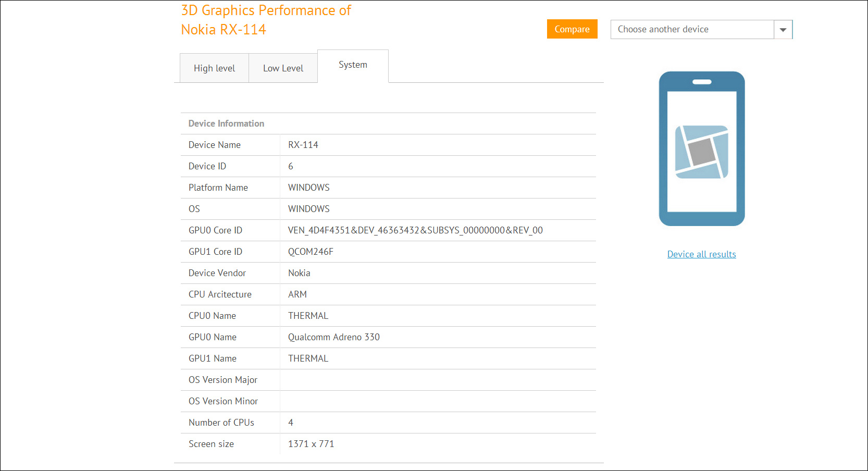Click the 'Device ID' row label
Viewport: 868px width, 471px height.
(x=207, y=166)
